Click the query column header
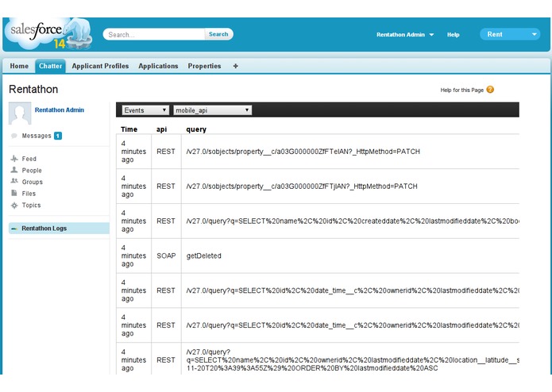 196,129
